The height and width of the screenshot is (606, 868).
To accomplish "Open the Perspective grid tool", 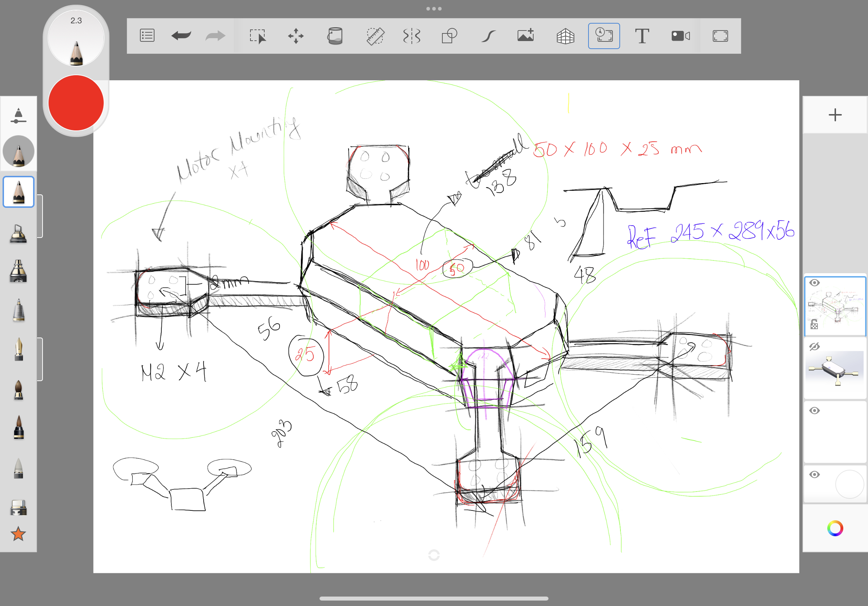I will coord(565,36).
